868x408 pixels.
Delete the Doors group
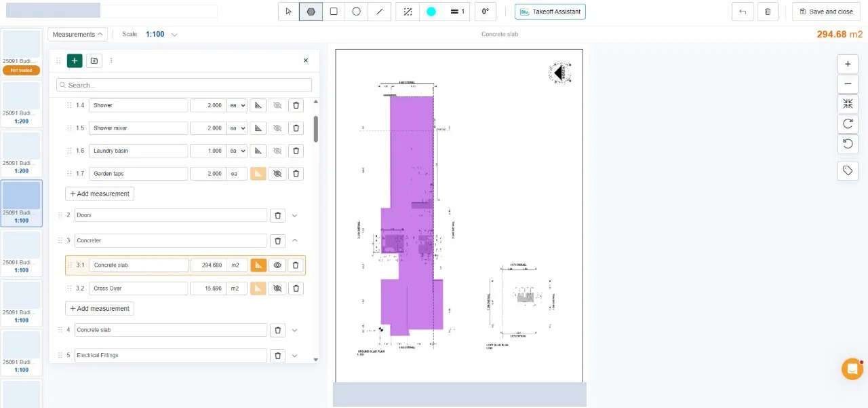(277, 215)
